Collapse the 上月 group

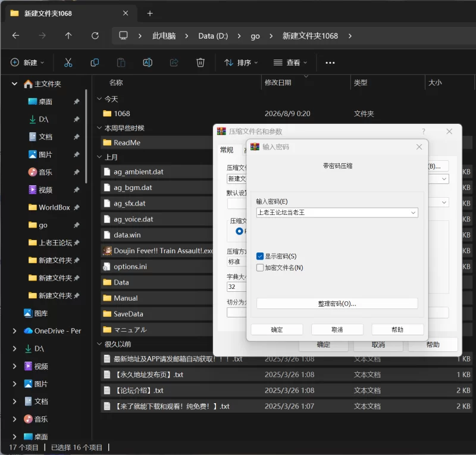[x=99, y=157]
